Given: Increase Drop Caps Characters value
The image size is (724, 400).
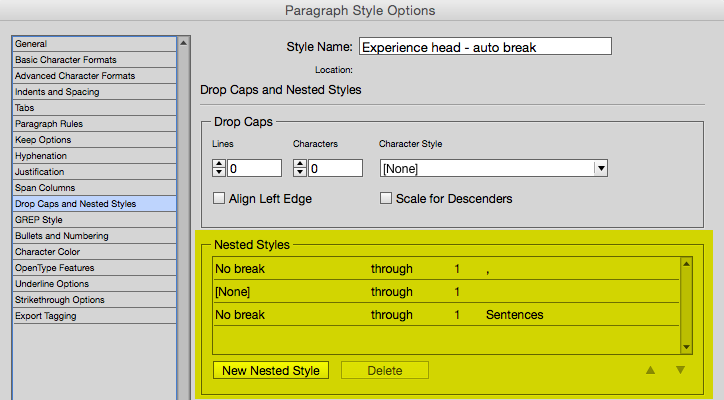Looking at the screenshot, I should (x=300, y=164).
